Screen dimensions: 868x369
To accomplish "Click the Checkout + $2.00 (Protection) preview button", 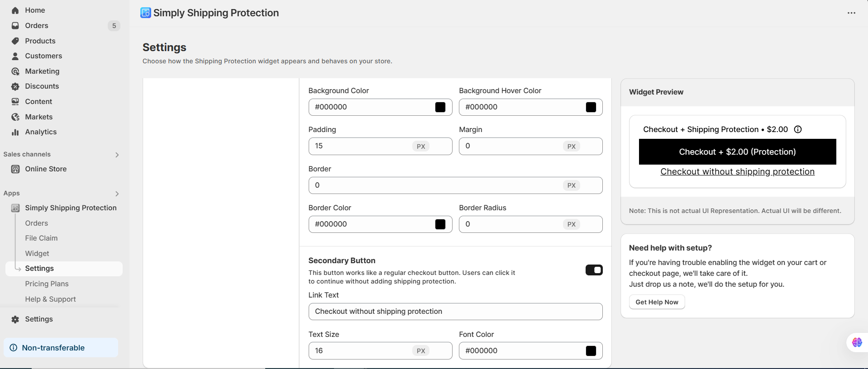I will pos(737,152).
